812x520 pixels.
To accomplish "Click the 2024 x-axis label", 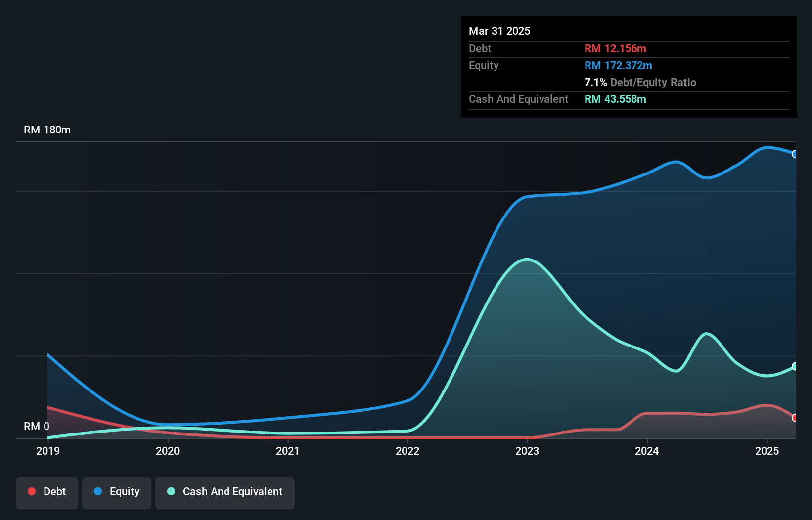I will [x=647, y=451].
